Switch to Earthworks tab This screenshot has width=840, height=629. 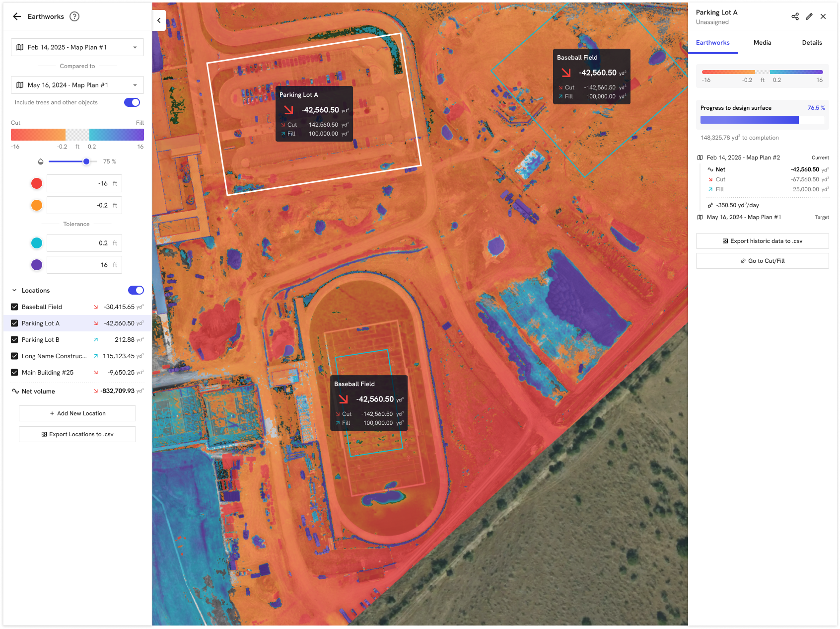(713, 43)
